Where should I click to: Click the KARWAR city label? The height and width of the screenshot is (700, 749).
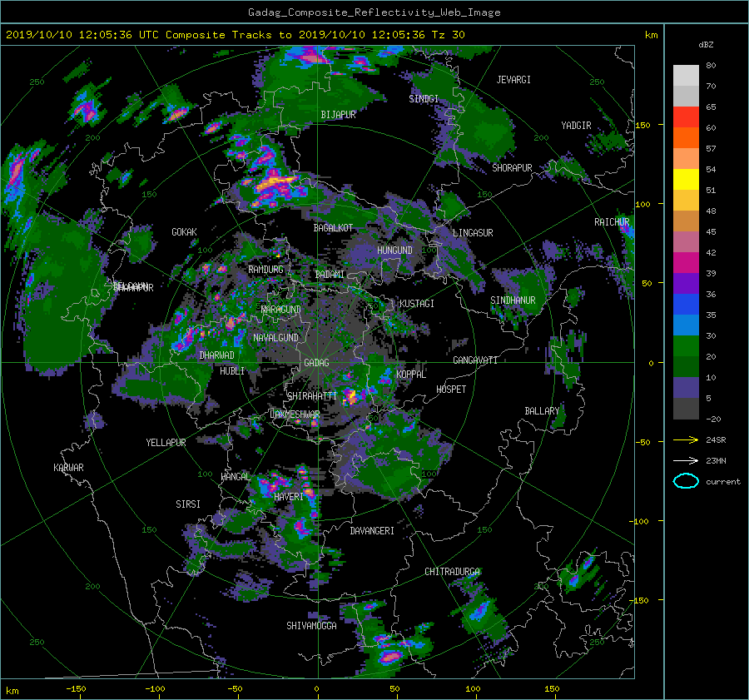click(x=68, y=467)
